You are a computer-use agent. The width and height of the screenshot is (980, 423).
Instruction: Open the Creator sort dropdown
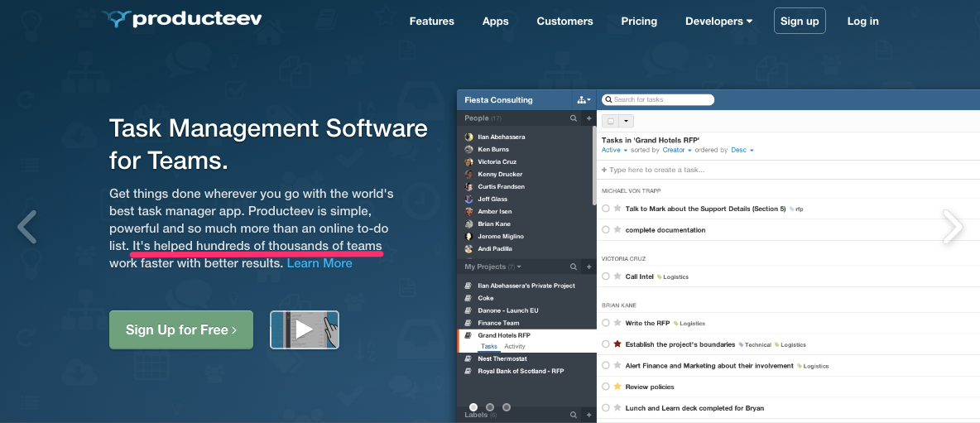pyautogui.click(x=678, y=150)
